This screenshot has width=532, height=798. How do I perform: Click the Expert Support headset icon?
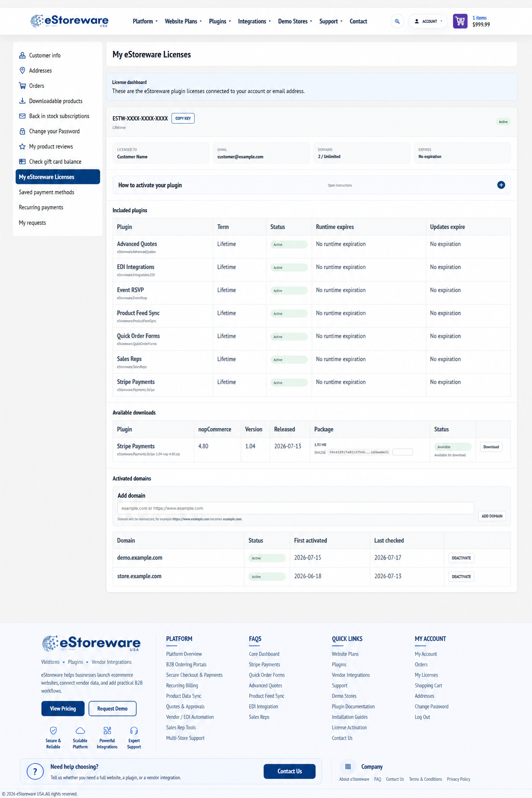[134, 730]
